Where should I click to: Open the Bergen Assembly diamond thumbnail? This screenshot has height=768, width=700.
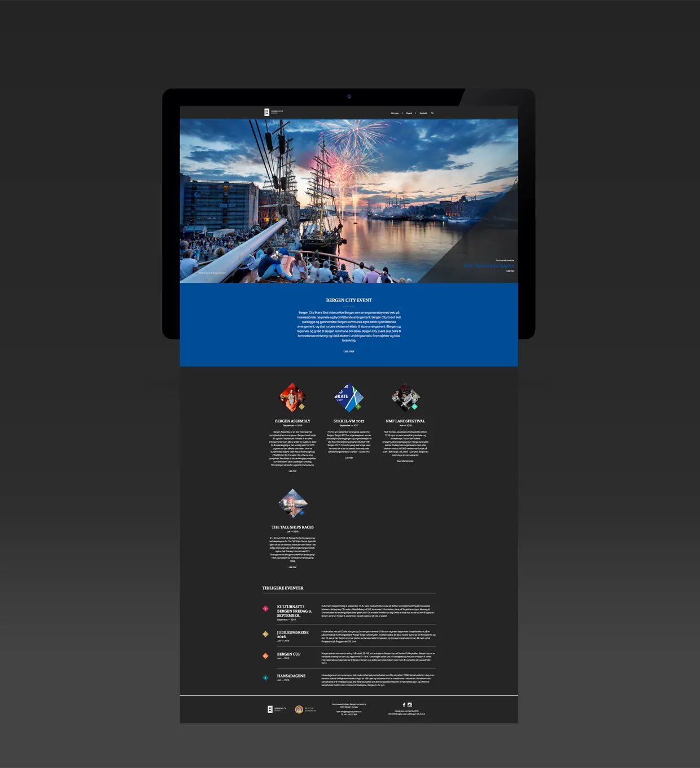tap(292, 397)
